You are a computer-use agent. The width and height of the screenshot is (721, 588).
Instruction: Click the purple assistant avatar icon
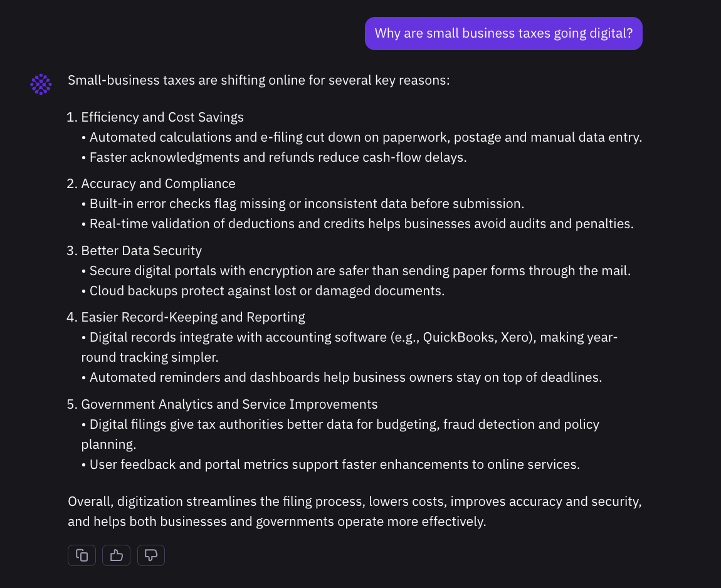click(41, 83)
